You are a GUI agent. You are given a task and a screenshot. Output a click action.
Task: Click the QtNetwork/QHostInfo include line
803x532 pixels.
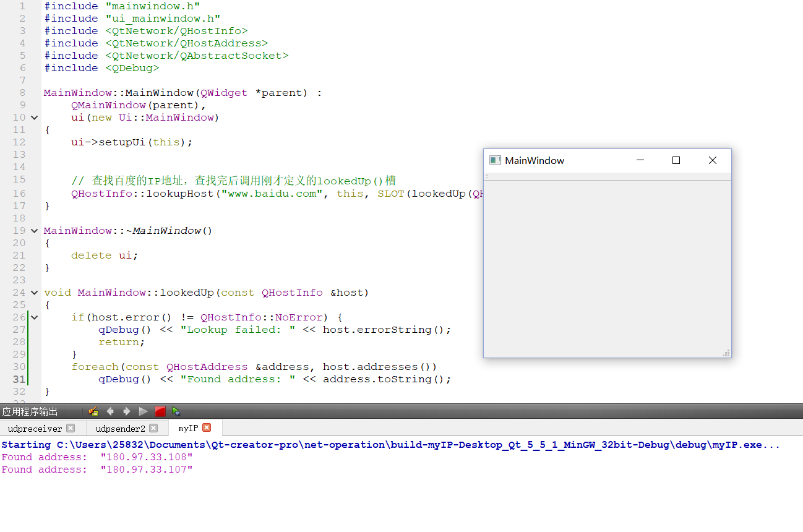146,31
